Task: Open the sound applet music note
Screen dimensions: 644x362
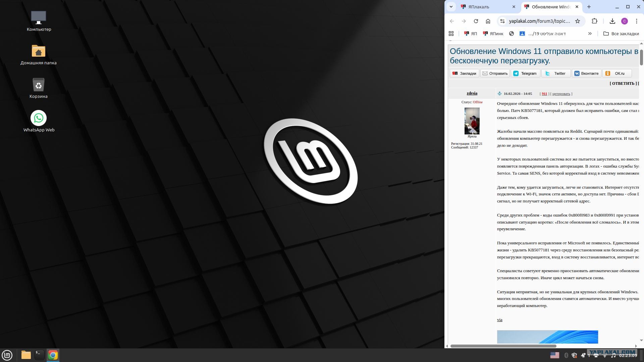Action: 613,355
